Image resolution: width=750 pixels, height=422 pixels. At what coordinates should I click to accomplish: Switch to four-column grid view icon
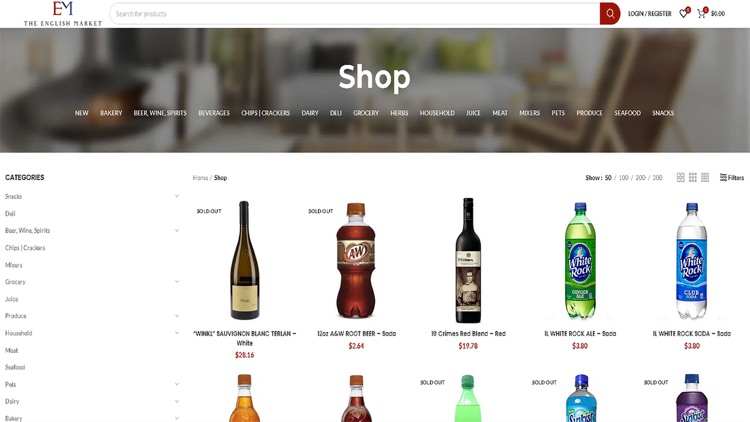tap(705, 178)
